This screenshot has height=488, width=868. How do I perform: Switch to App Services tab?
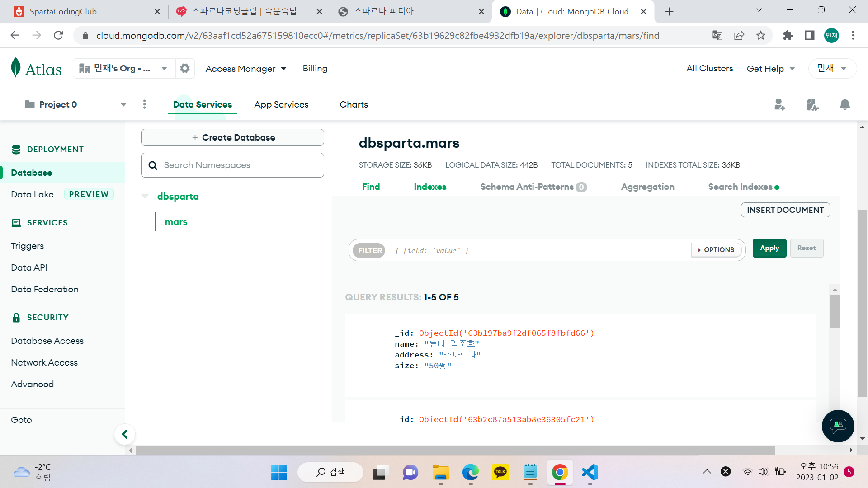[x=281, y=104]
